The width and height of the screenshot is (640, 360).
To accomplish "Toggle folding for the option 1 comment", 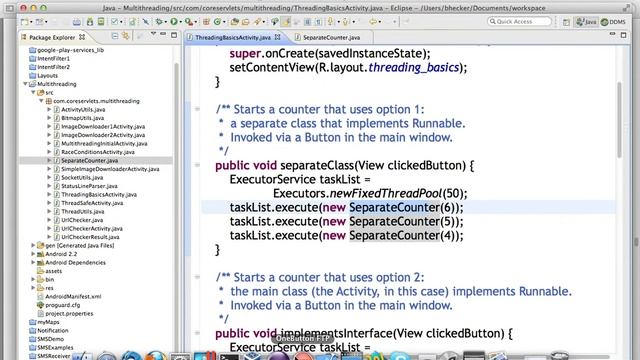I will click(198, 109).
